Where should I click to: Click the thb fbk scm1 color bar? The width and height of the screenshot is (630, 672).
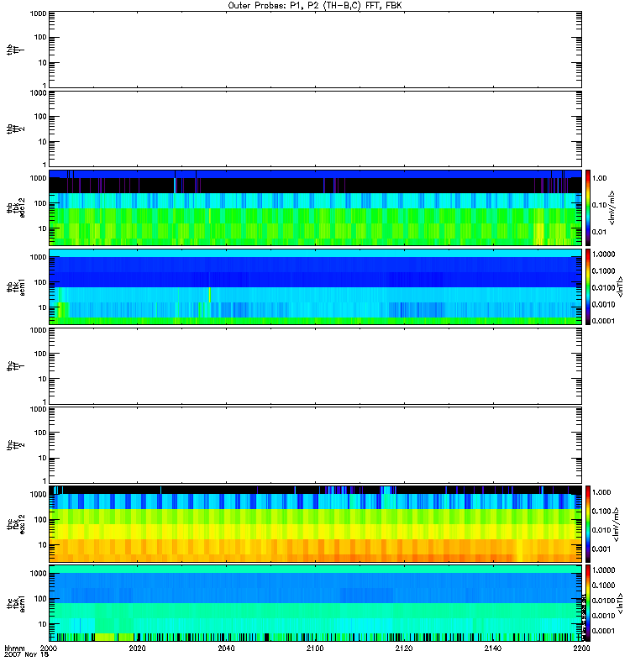(588, 286)
